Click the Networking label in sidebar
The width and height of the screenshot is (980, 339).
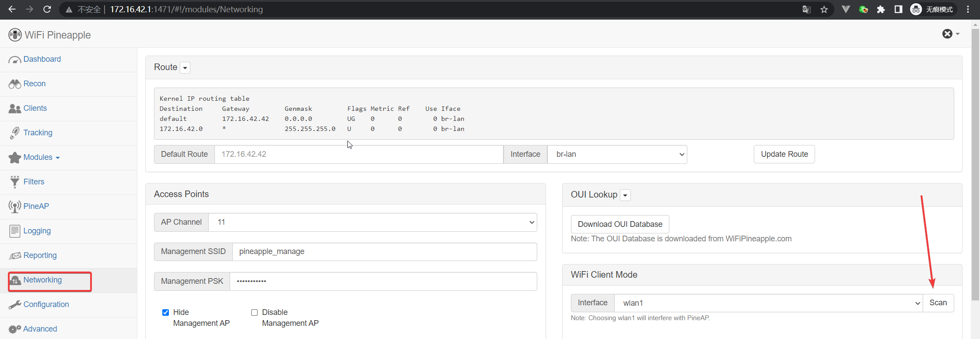pos(42,280)
